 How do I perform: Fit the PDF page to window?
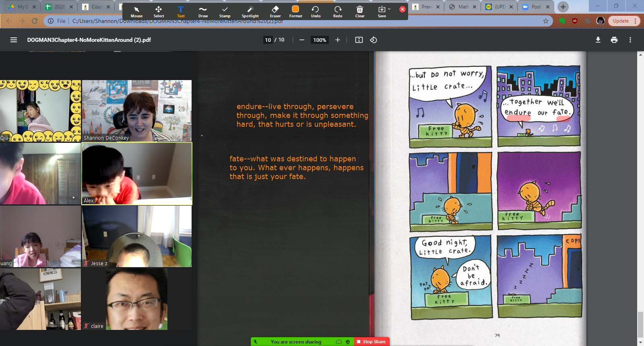click(359, 40)
